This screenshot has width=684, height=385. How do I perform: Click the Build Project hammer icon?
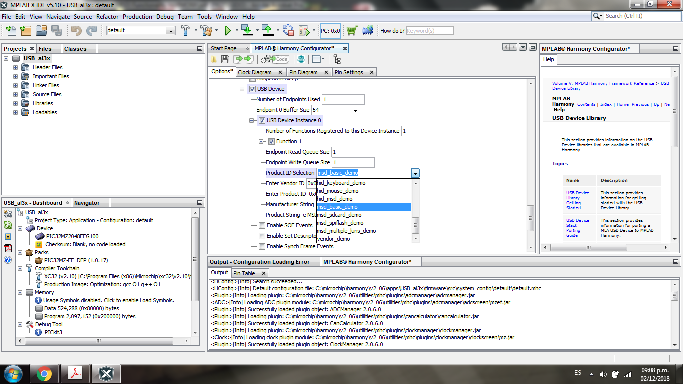tap(185, 31)
